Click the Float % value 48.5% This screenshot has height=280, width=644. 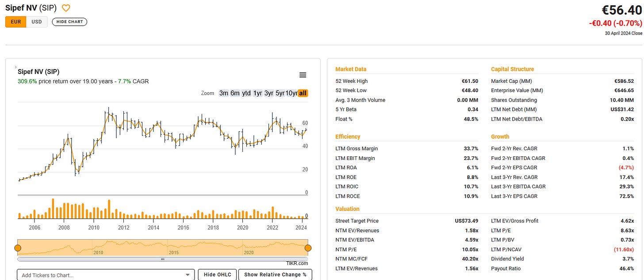click(471, 119)
